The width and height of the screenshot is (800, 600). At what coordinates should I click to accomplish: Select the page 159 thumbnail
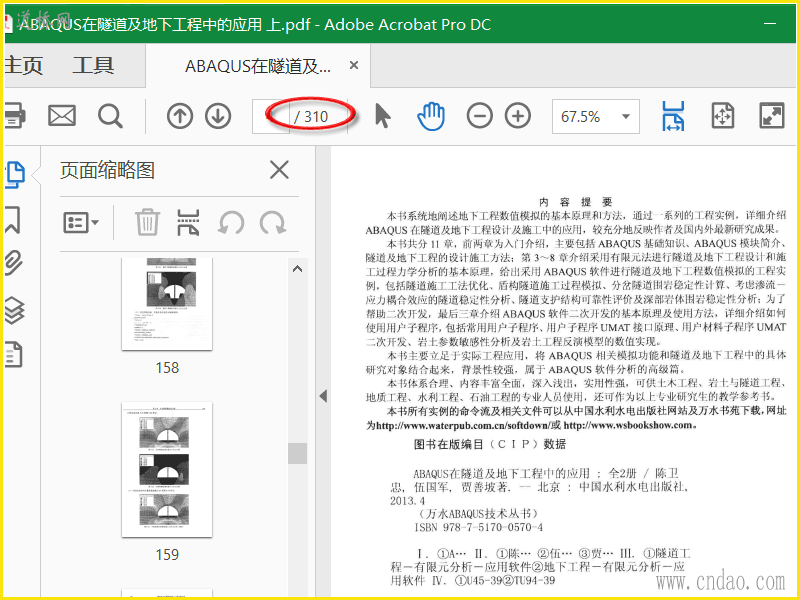(167, 469)
